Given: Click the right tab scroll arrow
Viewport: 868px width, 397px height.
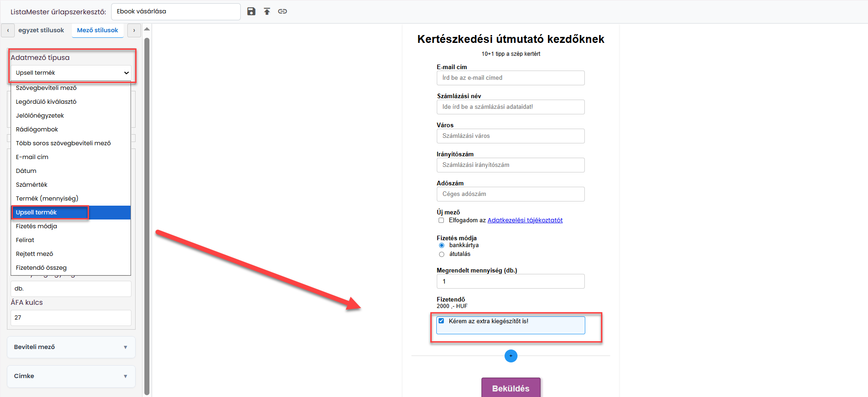Looking at the screenshot, I should tap(134, 30).
